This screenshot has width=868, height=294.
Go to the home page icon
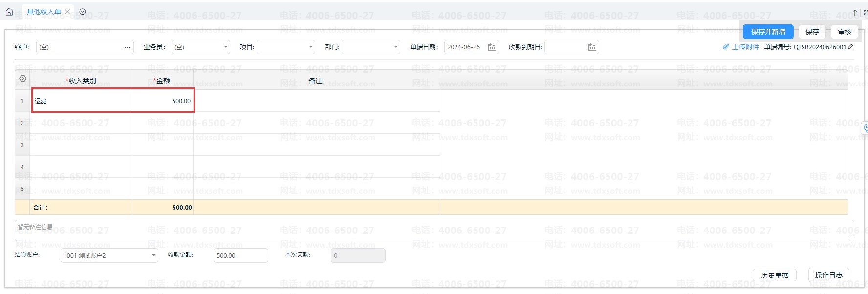click(x=9, y=12)
